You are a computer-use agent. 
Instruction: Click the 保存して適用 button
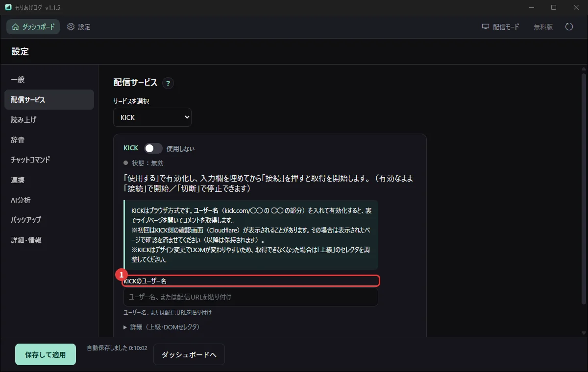tap(46, 354)
